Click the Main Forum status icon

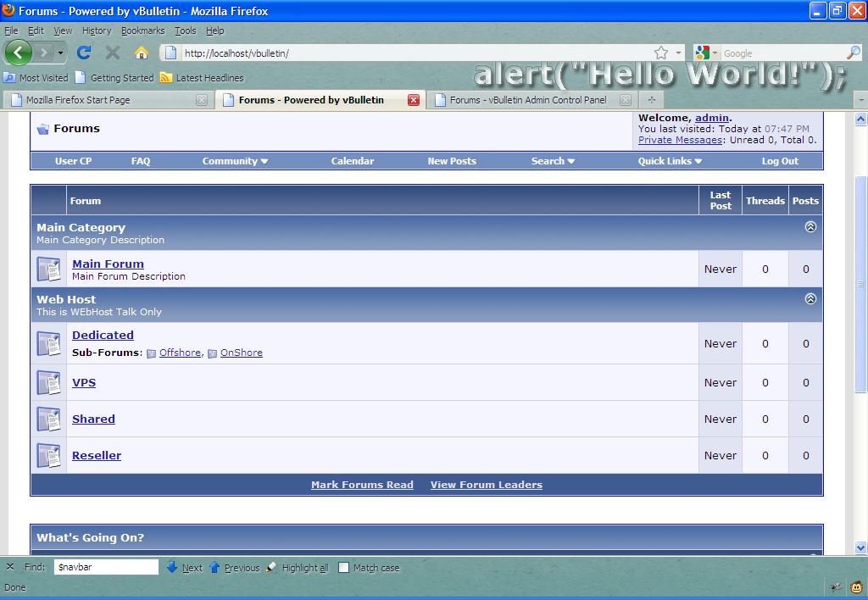[x=48, y=269]
